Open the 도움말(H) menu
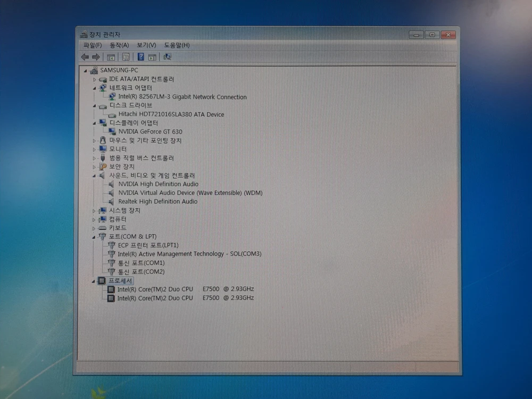Viewport: 532px width, 399px height. [x=177, y=45]
